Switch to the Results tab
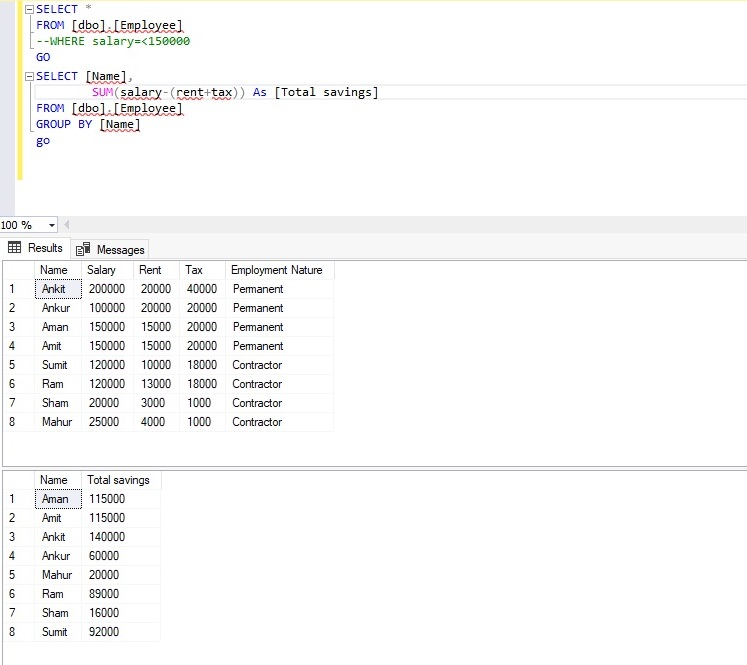 (x=36, y=248)
